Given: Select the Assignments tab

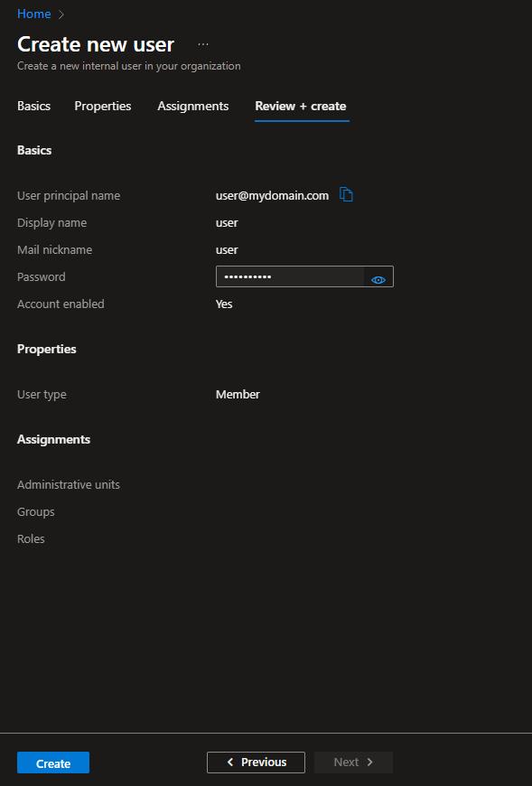Looking at the screenshot, I should tap(193, 106).
